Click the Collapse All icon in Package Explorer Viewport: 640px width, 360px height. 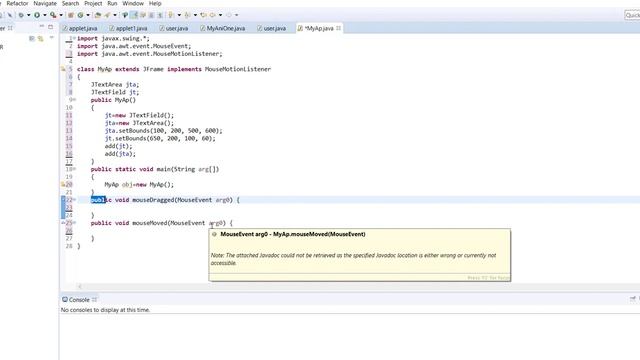(x=32, y=38)
